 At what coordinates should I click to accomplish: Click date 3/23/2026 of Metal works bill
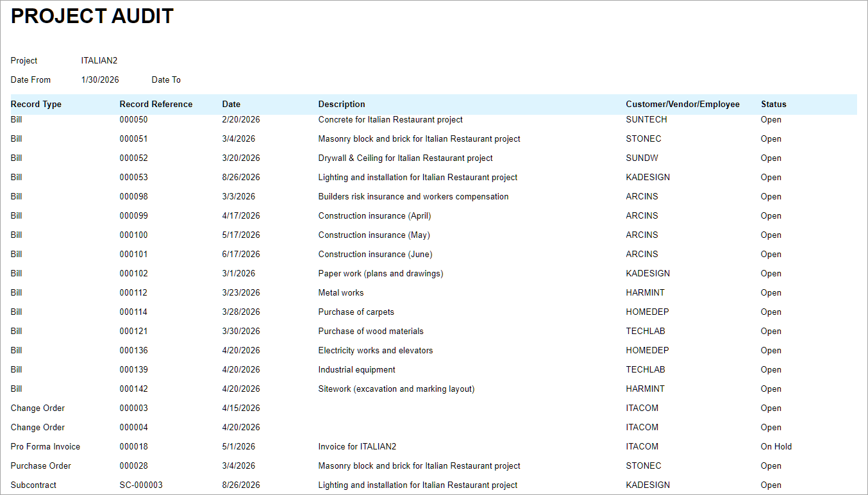tap(241, 292)
